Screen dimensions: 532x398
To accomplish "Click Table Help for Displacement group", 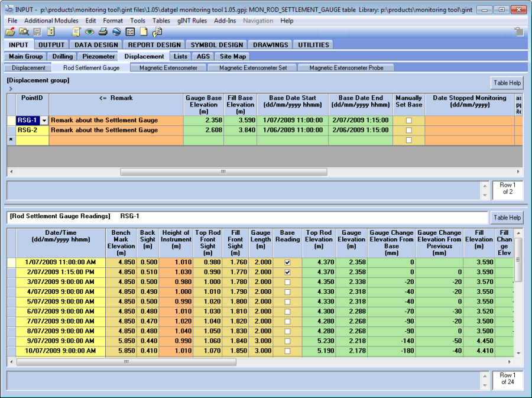I will pos(507,83).
